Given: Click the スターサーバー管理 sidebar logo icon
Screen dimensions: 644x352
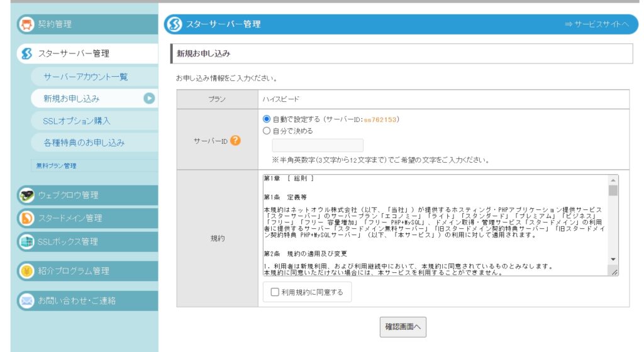Looking at the screenshot, I should 26,54.
